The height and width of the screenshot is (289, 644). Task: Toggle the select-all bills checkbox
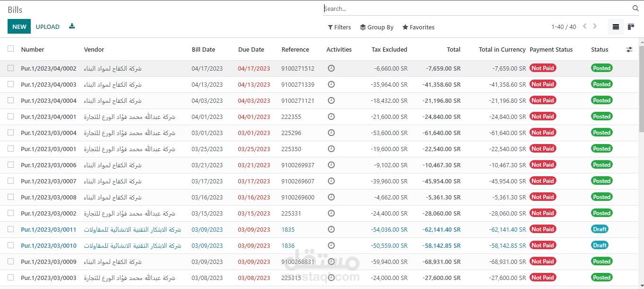11,49
